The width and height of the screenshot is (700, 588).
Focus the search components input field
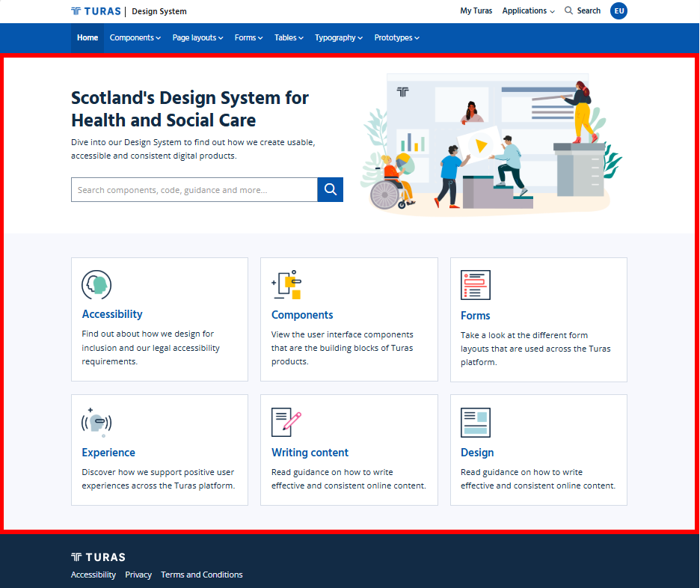tap(194, 190)
